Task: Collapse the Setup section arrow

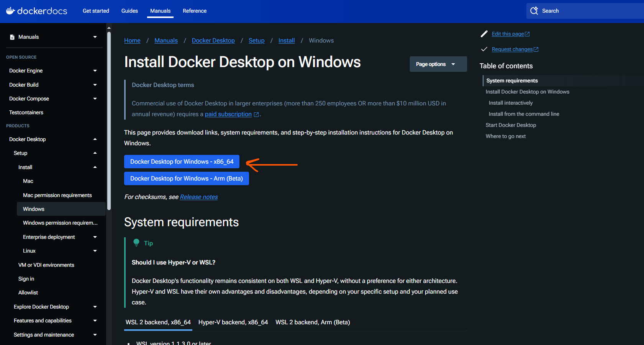Action: 95,153
